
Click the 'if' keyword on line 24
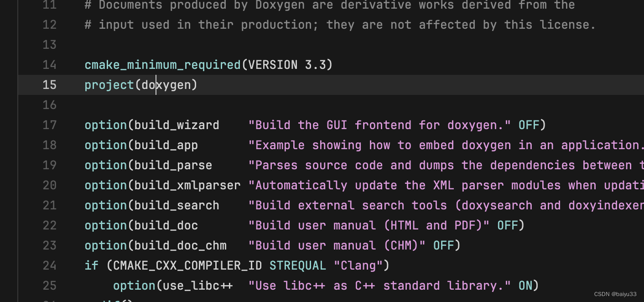click(92, 266)
